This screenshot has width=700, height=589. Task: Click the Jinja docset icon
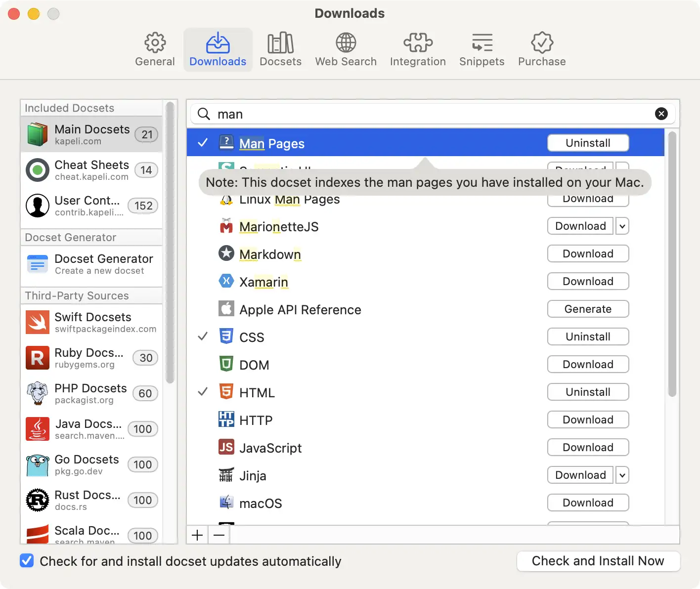point(226,475)
